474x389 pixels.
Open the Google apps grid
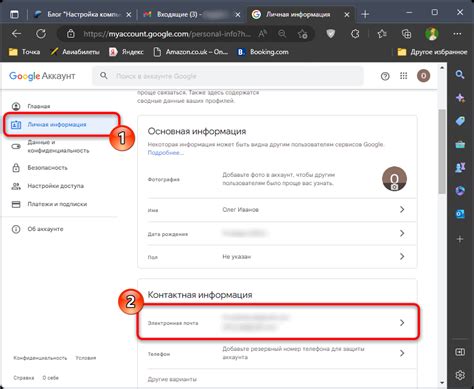pyautogui.click(x=404, y=76)
